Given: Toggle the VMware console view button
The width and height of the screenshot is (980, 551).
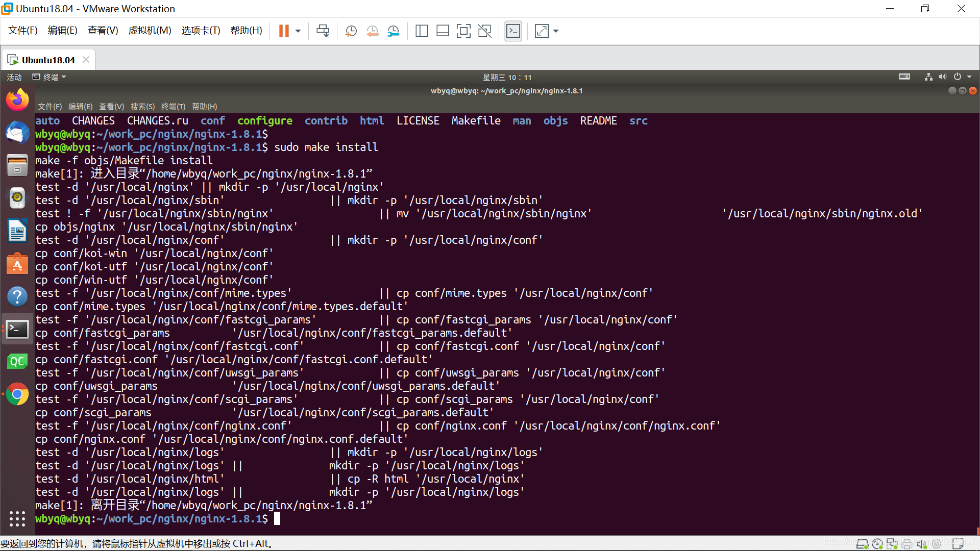Looking at the screenshot, I should pos(513,31).
